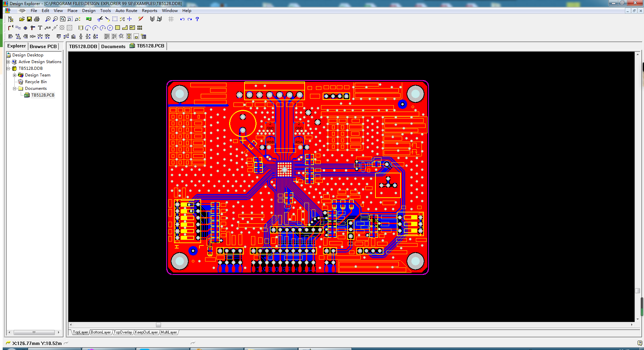This screenshot has width=644, height=350.
Task: Switch to the BottomLayer tab
Action: coord(101,332)
